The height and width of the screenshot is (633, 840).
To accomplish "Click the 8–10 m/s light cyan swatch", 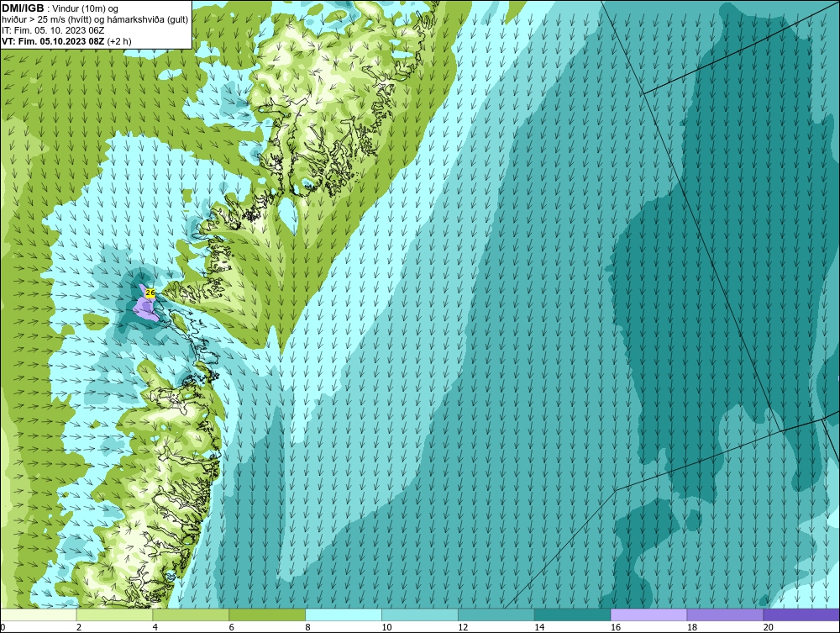I will pos(344,615).
